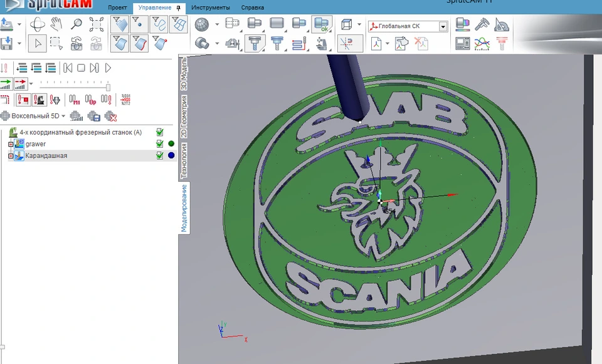Toggle the surface face selection filter

[120, 43]
